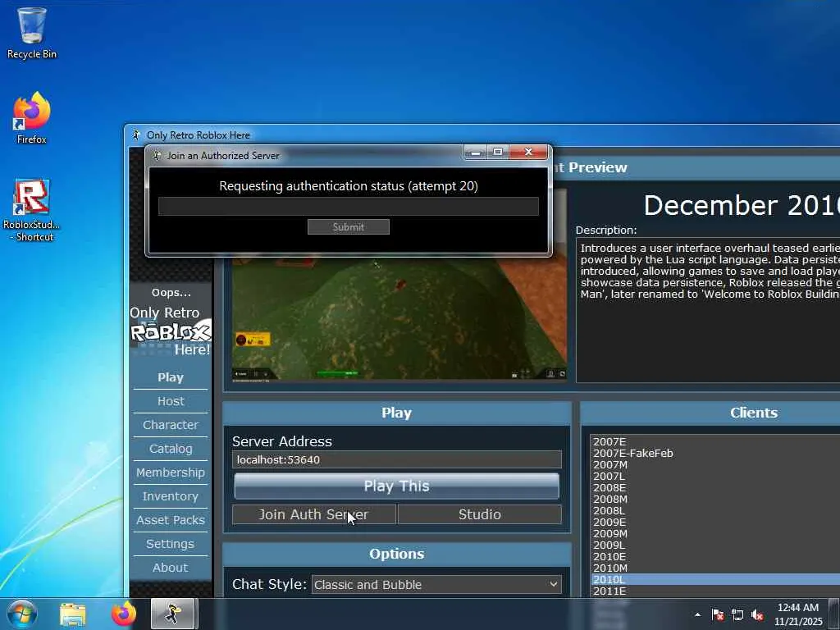
Task: Minimize the Join an Authorized Server dialog
Action: tap(475, 153)
